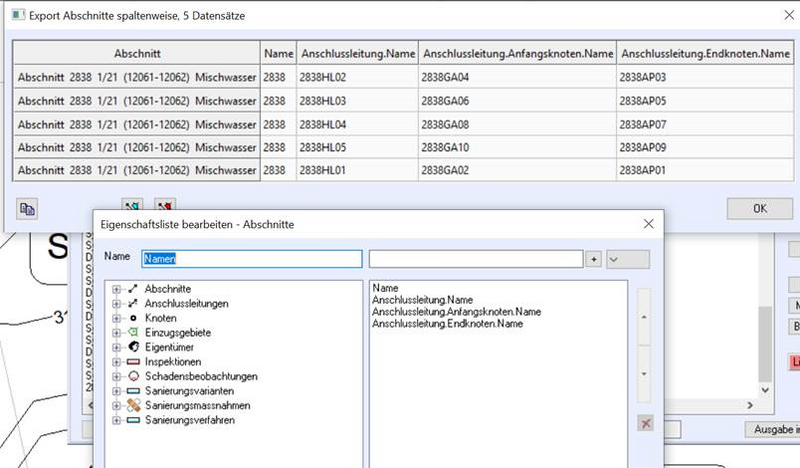The width and height of the screenshot is (800, 468).
Task: Move the selected property down with the arrow
Action: tap(644, 374)
